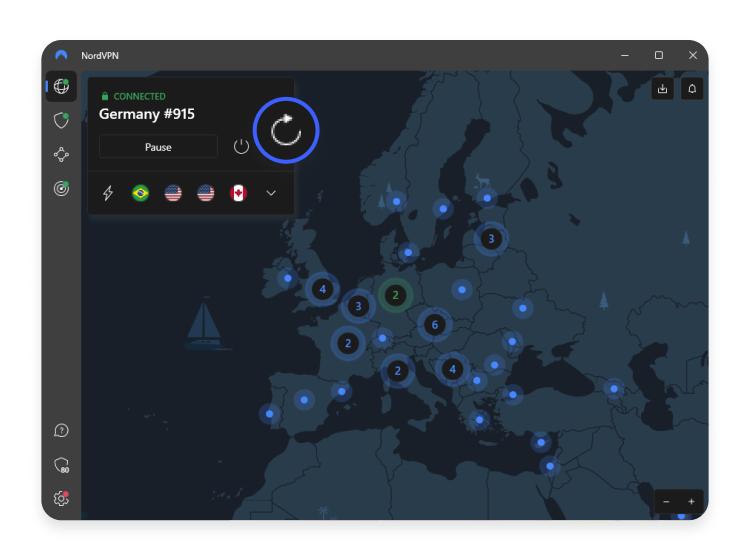Select the France cluster marked 2
This screenshot has height=560, width=750.
tap(348, 343)
